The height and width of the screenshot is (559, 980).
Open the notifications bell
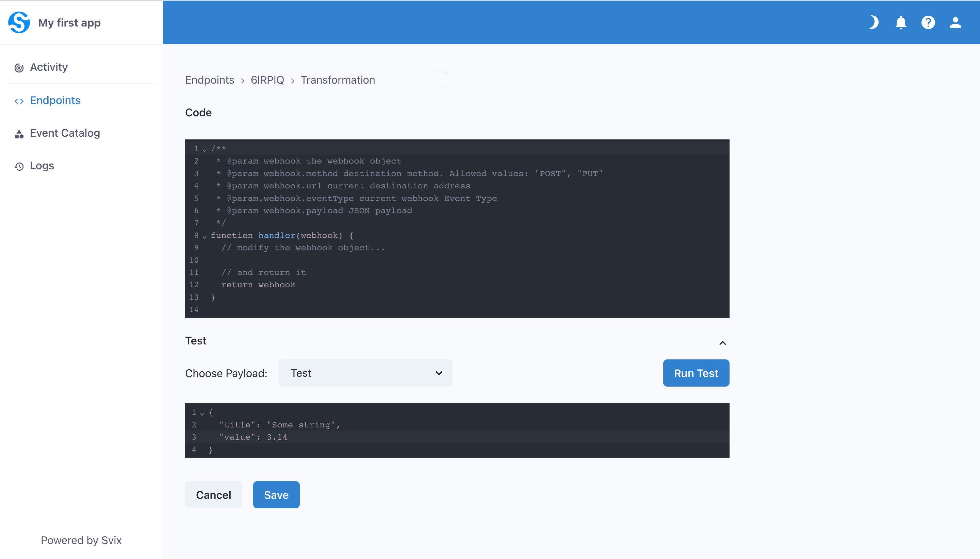901,22
